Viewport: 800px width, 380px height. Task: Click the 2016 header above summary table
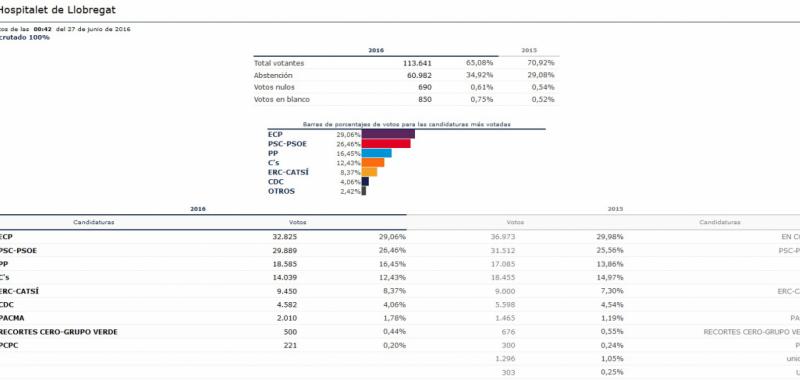click(376, 50)
